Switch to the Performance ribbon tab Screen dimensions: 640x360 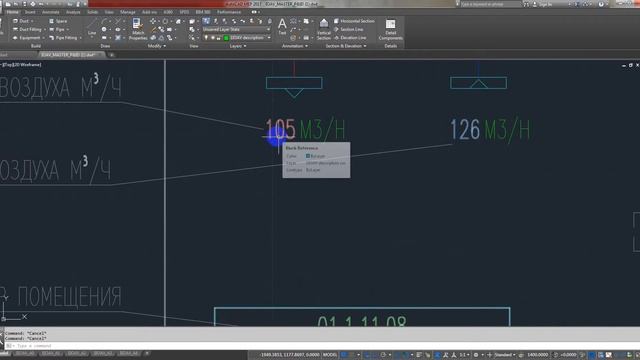click(x=229, y=12)
